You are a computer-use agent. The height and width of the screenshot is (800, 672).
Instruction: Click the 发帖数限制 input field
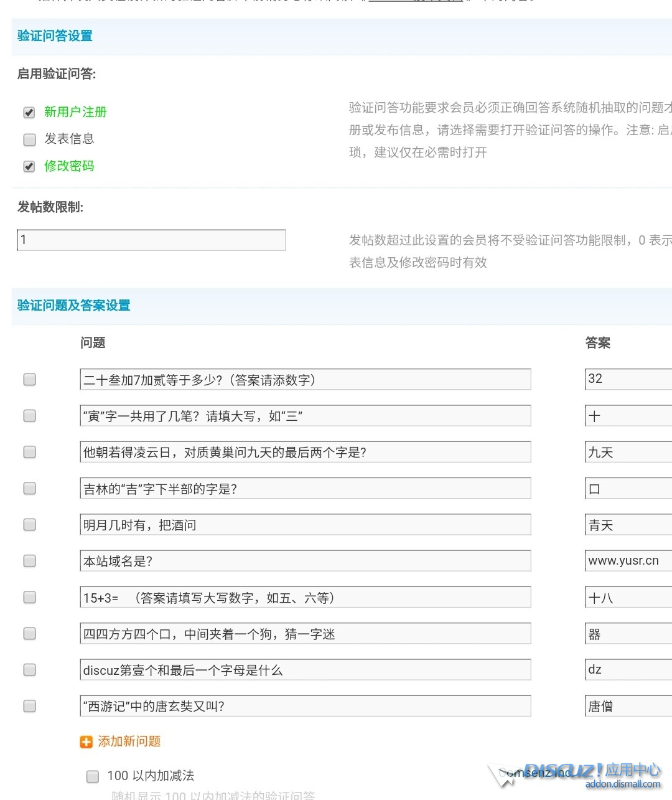(x=151, y=240)
